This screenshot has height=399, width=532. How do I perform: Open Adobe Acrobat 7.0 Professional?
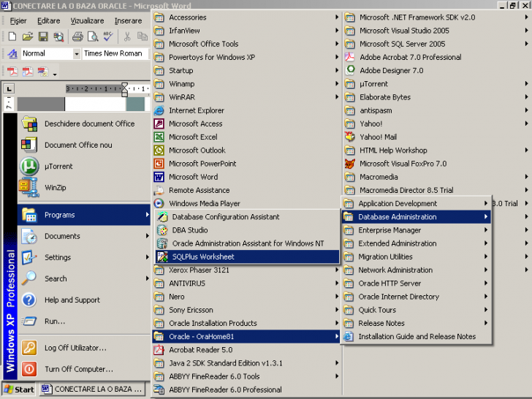tap(436, 57)
